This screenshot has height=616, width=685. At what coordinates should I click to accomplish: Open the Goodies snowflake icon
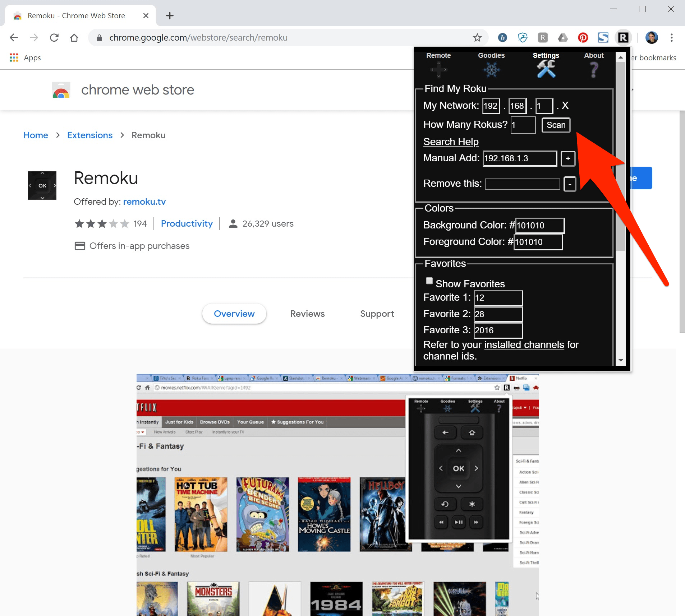coord(491,69)
